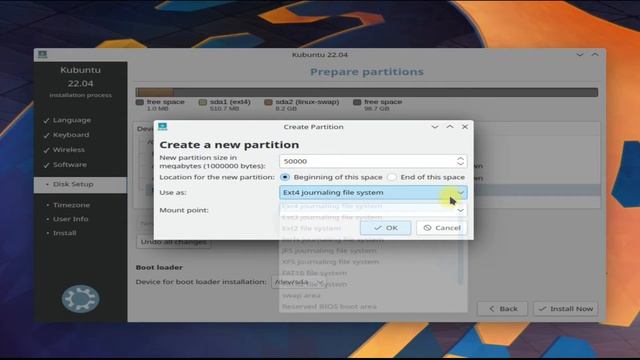
Task: Click the Language step in sidebar
Action: tap(72, 120)
